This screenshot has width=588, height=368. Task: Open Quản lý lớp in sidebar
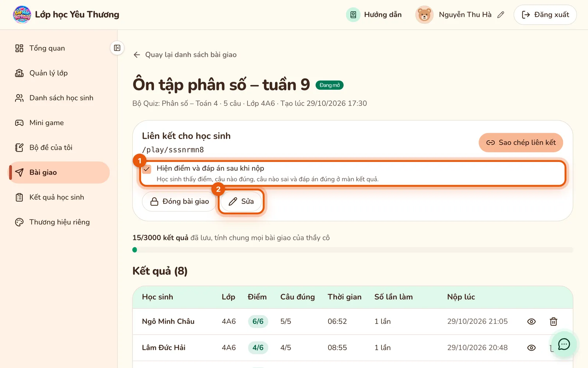(x=59, y=73)
